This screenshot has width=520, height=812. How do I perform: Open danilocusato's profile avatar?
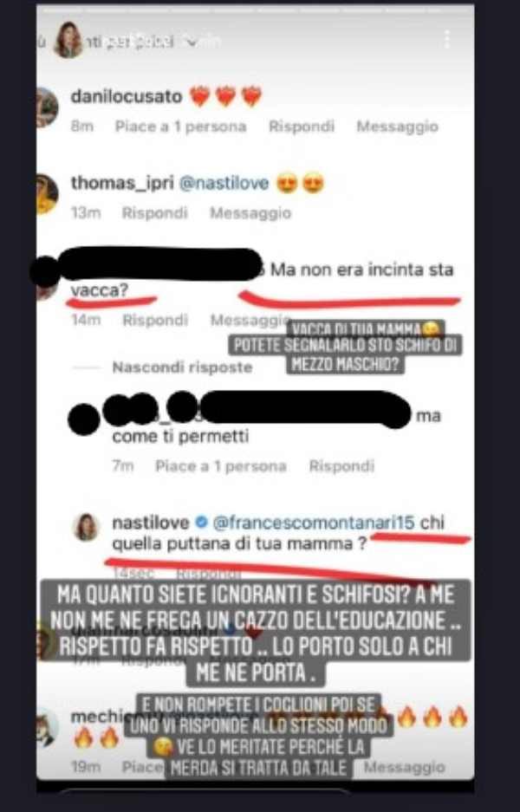(x=47, y=107)
